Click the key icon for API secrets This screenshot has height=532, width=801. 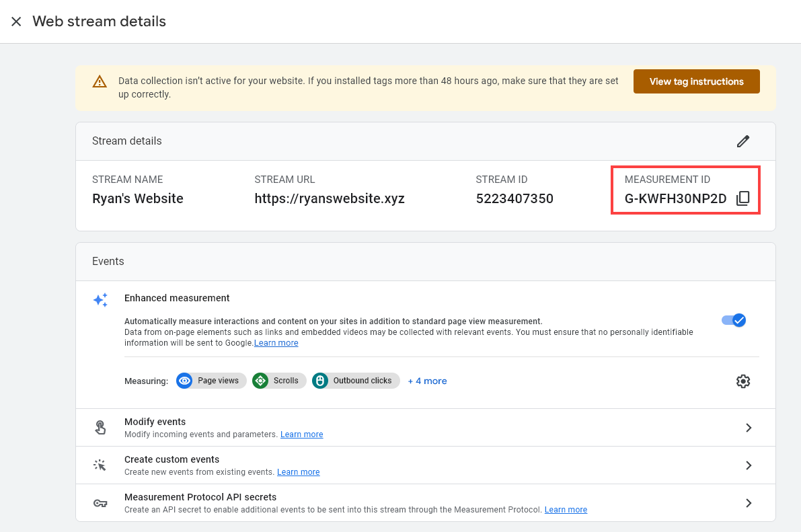[x=100, y=502]
